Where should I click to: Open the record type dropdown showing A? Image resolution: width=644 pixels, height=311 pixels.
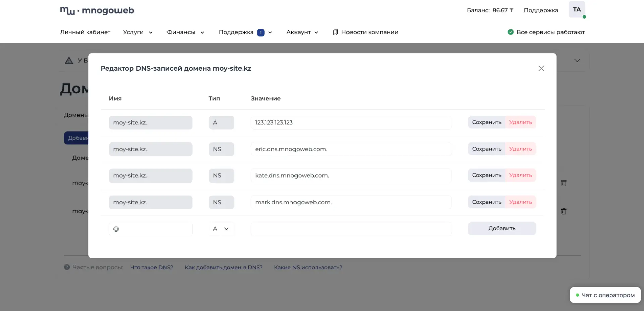(221, 229)
